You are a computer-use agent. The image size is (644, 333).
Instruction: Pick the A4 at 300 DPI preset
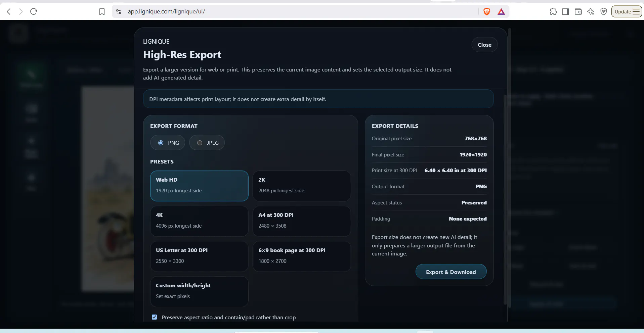pyautogui.click(x=302, y=221)
